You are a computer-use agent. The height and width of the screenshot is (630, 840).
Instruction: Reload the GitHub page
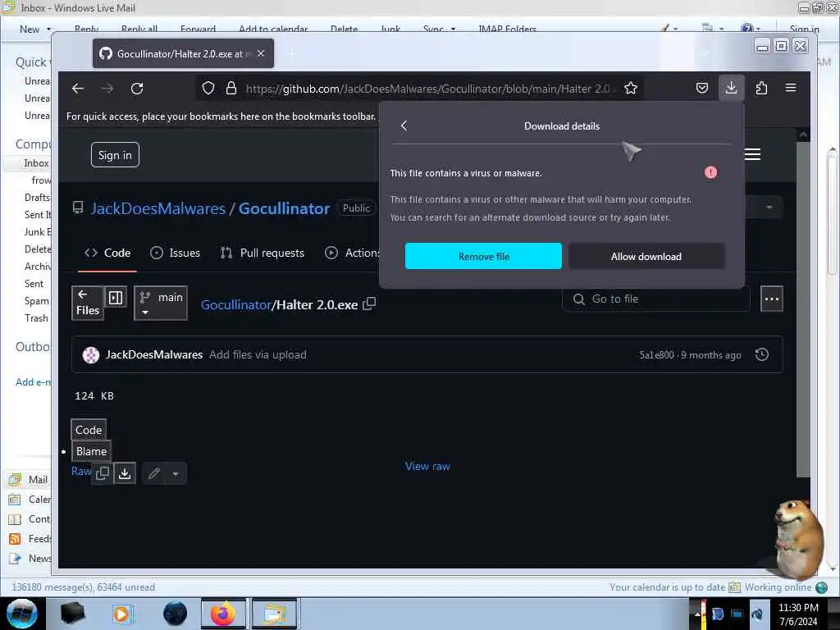click(x=137, y=89)
